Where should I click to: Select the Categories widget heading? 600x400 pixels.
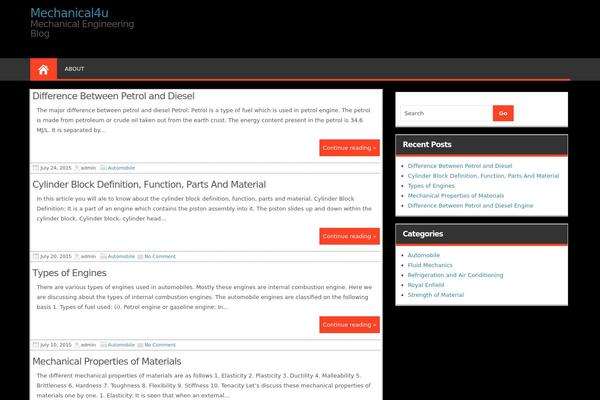pyautogui.click(x=423, y=234)
